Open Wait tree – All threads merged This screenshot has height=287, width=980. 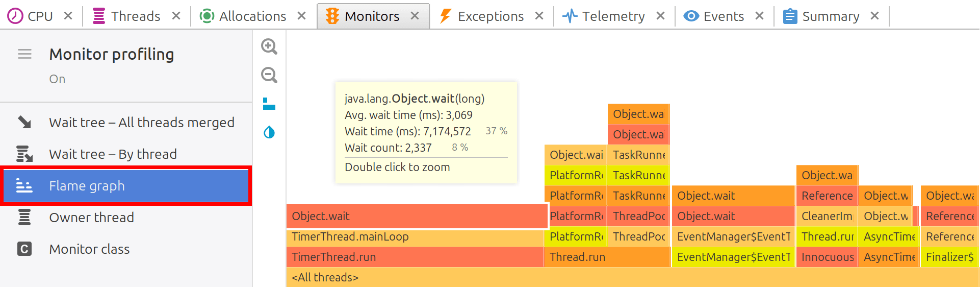(126, 123)
